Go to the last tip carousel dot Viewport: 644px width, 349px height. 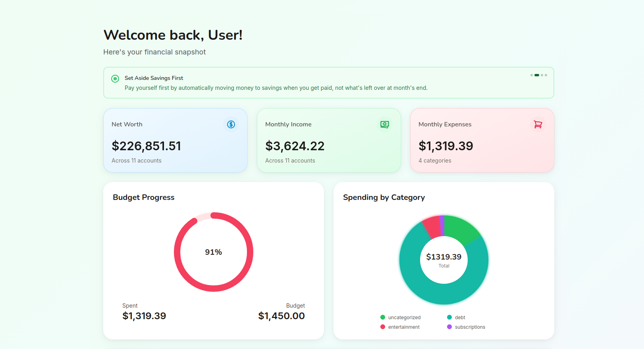click(x=546, y=75)
